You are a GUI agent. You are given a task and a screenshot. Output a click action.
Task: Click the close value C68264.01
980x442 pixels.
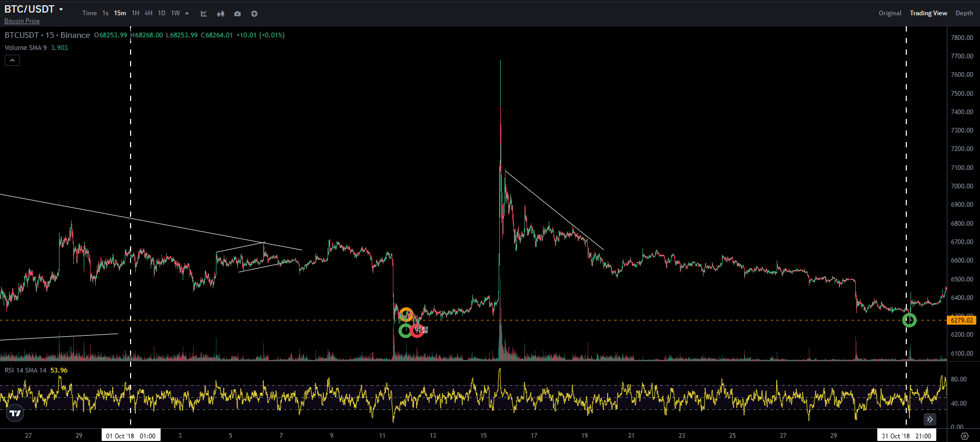(217, 35)
